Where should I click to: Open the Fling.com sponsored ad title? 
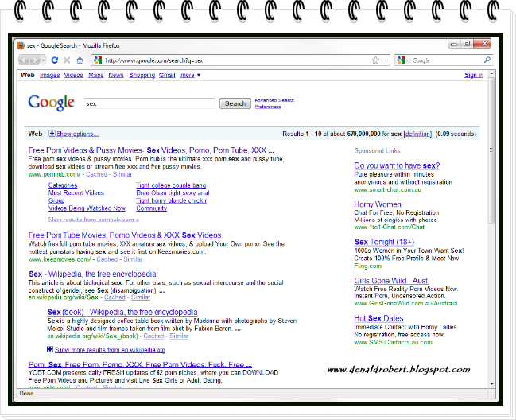click(384, 242)
